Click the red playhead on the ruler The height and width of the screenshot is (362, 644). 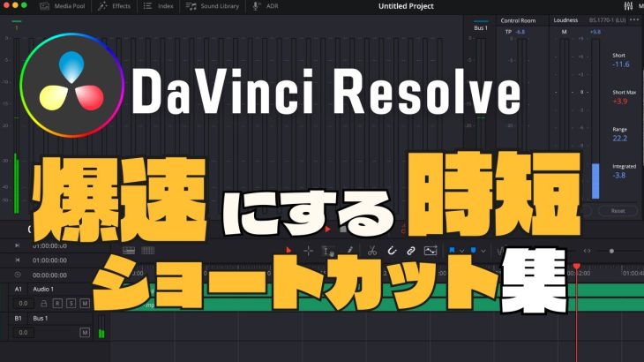[x=577, y=267]
